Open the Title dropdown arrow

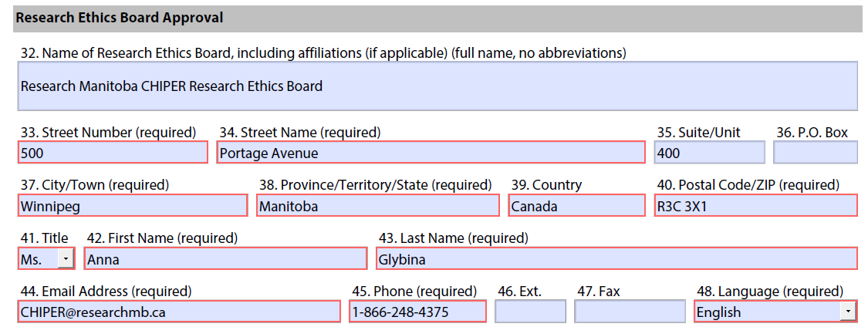[x=66, y=259]
